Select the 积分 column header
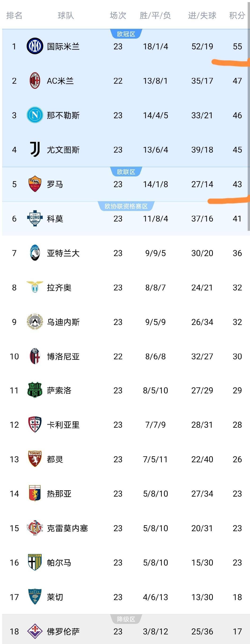Image resolution: width=250 pixels, height=644 pixels. [237, 15]
